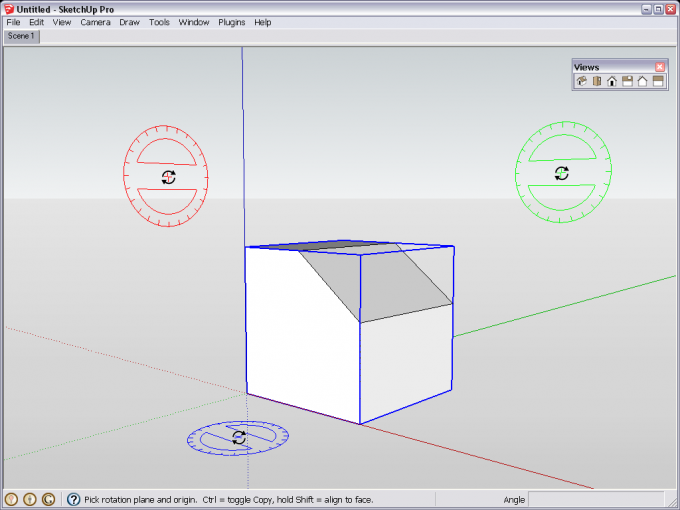Click the second round status bar icon
This screenshot has height=510, width=680.
pos(30,499)
